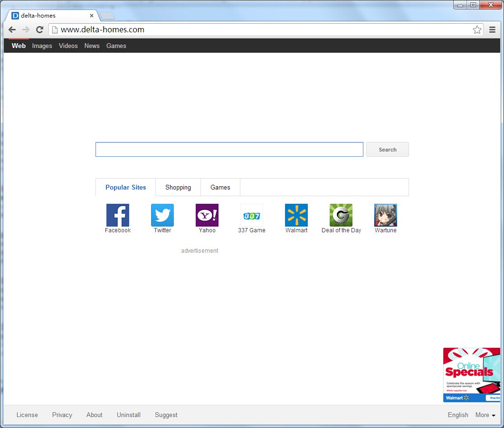Open the Chrome hamburger menu
Viewport: 504px width, 428px height.
point(492,30)
